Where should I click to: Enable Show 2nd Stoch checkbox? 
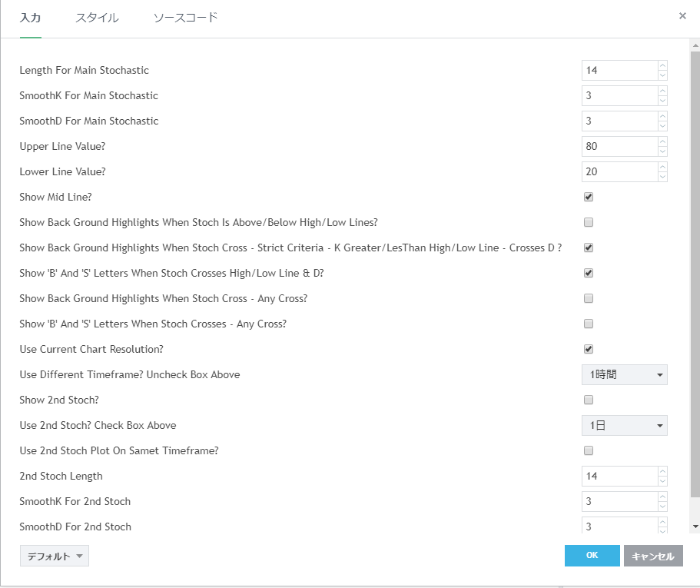coord(589,400)
